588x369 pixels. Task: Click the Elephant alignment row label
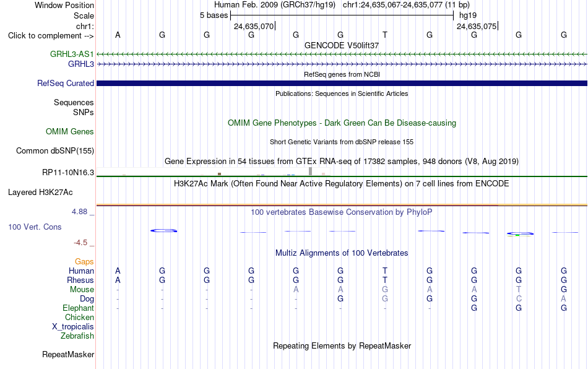[x=78, y=308]
